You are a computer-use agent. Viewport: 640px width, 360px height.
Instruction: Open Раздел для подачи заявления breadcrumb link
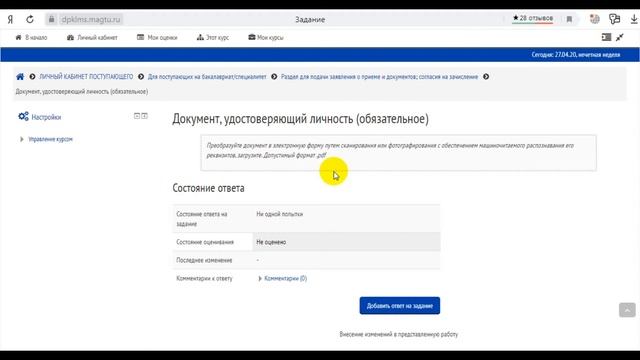click(x=379, y=77)
